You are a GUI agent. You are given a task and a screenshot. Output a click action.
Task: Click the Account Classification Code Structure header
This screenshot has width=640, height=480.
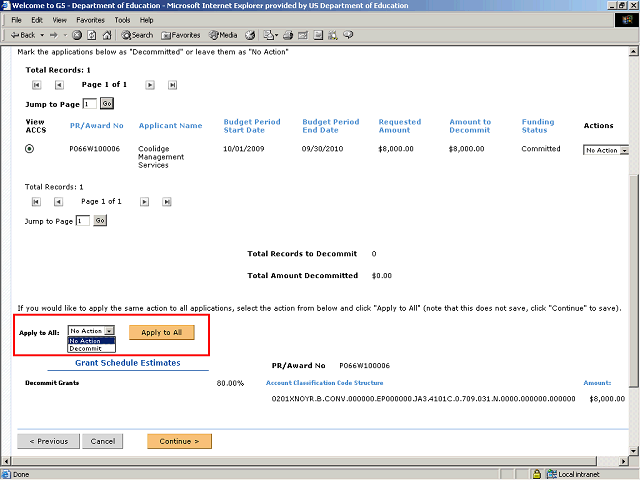click(324, 383)
